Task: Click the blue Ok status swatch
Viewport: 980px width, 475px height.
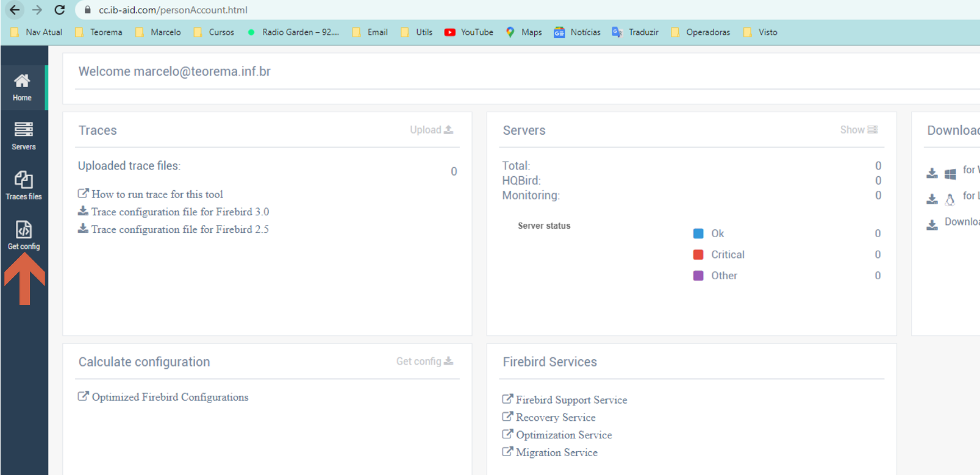Action: 698,234
